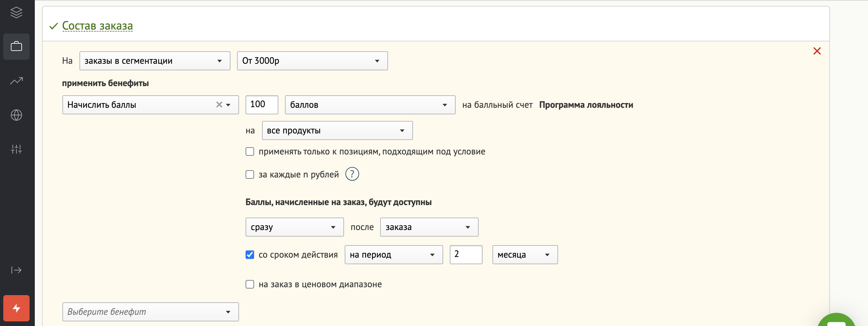Click the 'Программа лояльности' label
868x326 pixels.
click(x=586, y=105)
